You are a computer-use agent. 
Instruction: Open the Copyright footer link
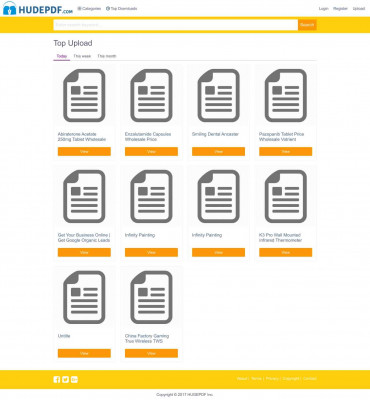[x=291, y=379]
